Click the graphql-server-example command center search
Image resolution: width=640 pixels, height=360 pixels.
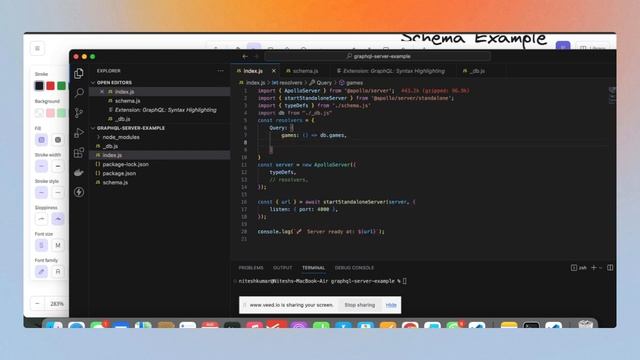click(378, 56)
